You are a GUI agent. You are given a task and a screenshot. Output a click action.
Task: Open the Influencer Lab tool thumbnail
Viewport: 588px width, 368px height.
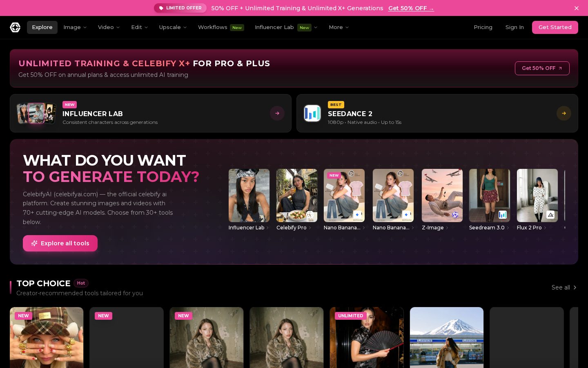point(249,195)
